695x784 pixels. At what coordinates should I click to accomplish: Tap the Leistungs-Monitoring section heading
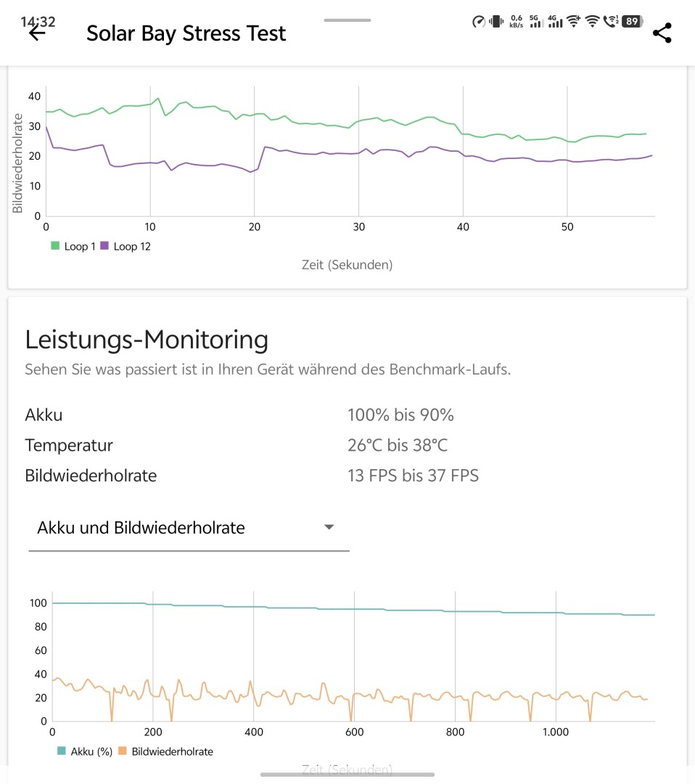click(147, 339)
